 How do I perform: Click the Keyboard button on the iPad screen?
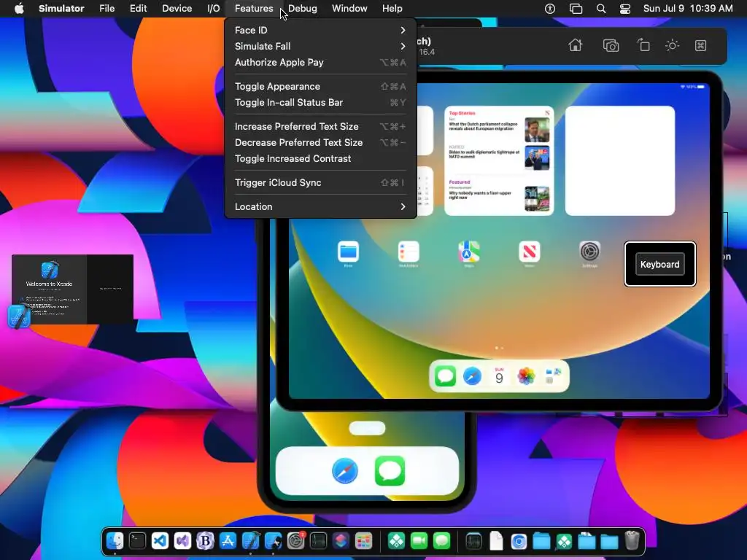659,264
